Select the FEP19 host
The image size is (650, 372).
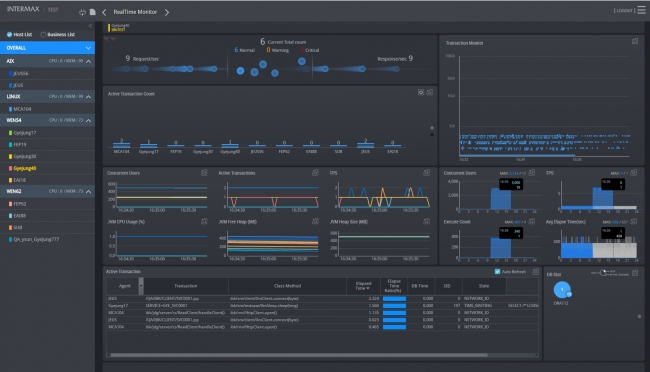pyautogui.click(x=19, y=145)
